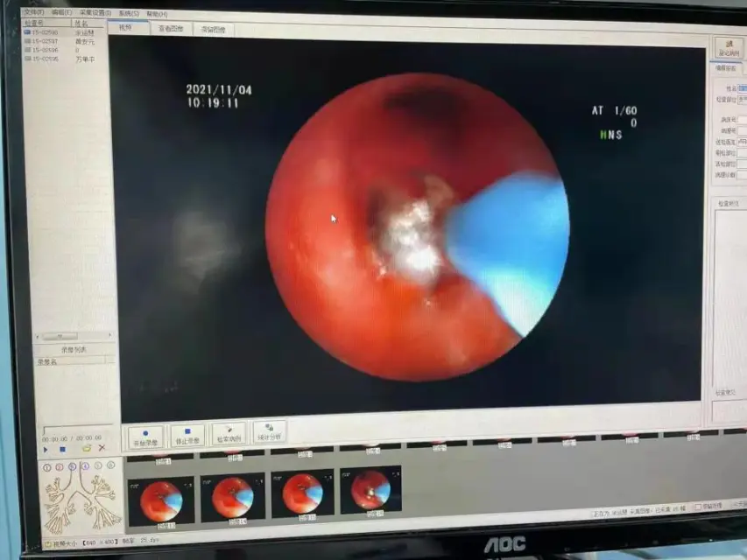Viewport: 747px width, 560px height.
Task: Open the yellow folder icon in playback controls
Action: (86, 448)
